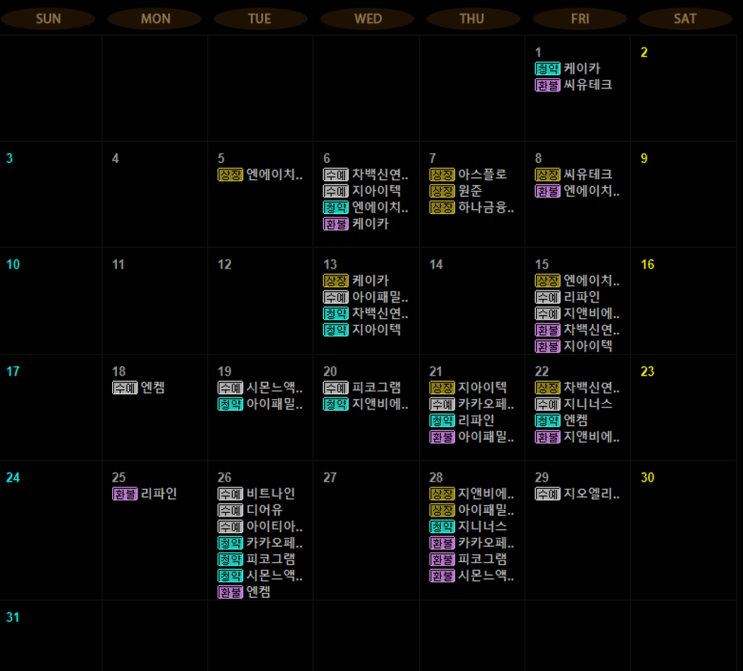Select the date number 31
The width and height of the screenshot is (743, 671).
(12, 617)
